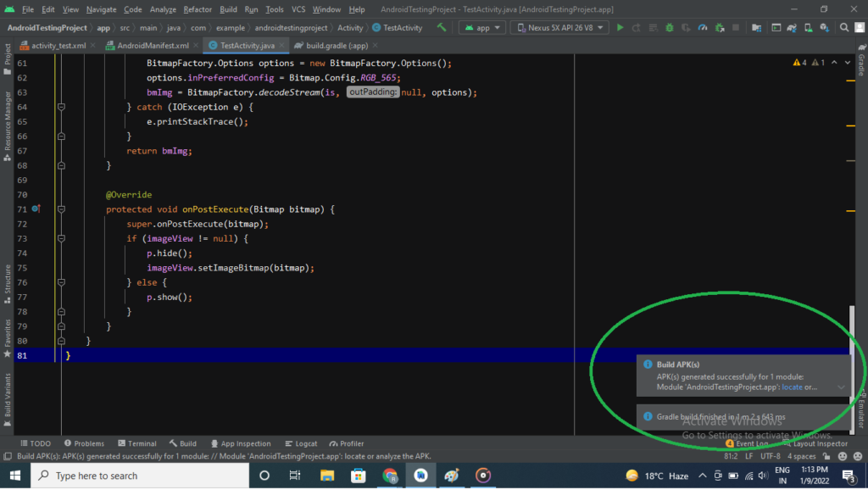Image resolution: width=868 pixels, height=490 pixels.
Task: Open the App Inspection tool window
Action: pyautogui.click(x=241, y=443)
